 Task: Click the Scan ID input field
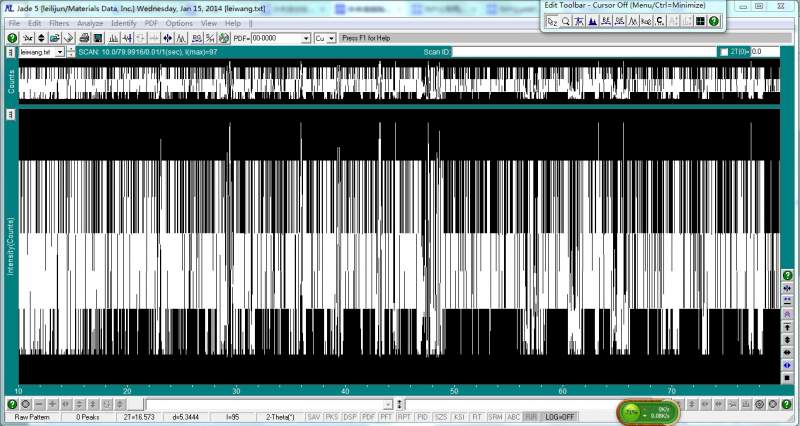(584, 52)
